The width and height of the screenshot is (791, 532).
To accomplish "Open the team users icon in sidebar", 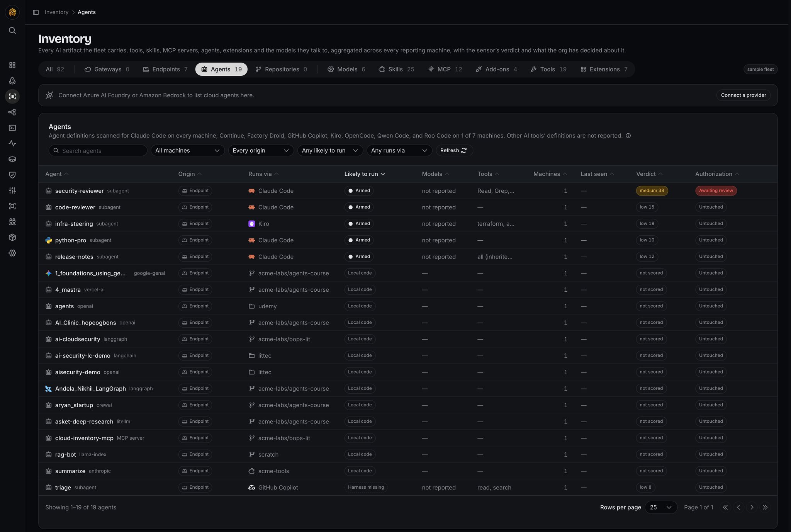I will click(12, 222).
